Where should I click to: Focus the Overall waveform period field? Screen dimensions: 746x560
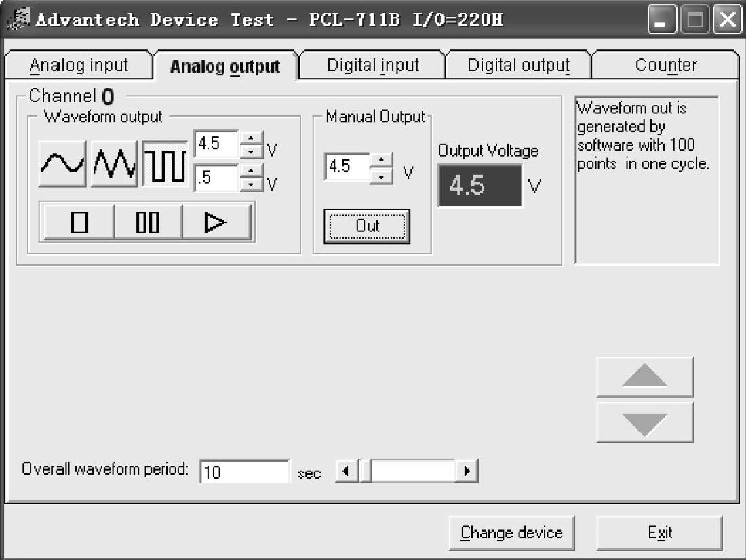click(x=245, y=471)
